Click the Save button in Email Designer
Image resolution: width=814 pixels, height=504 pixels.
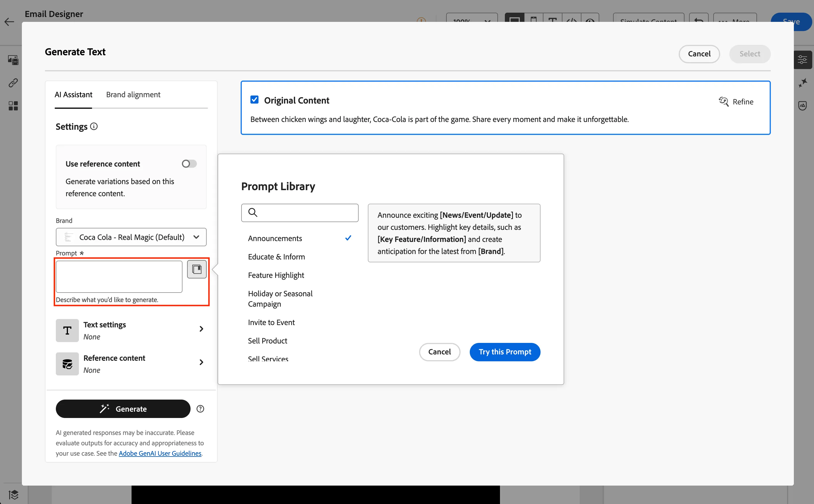pyautogui.click(x=791, y=22)
